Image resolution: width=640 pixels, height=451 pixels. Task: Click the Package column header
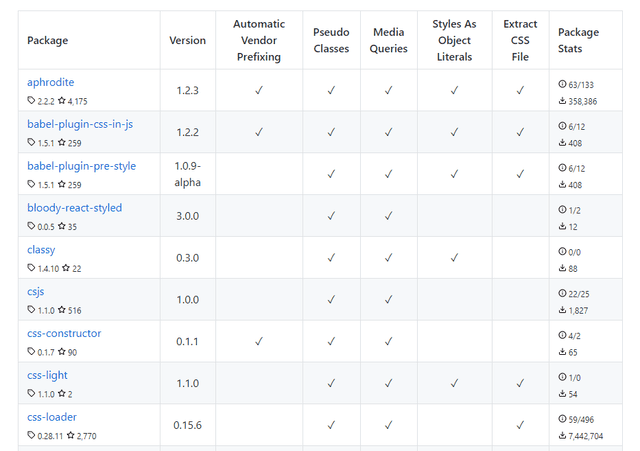[x=48, y=40]
